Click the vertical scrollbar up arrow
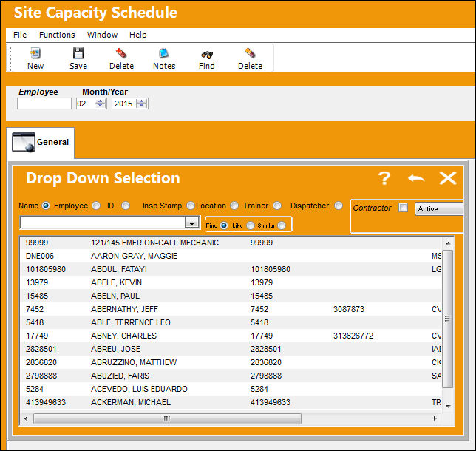Screen dimensions: 476x451 (448, 243)
